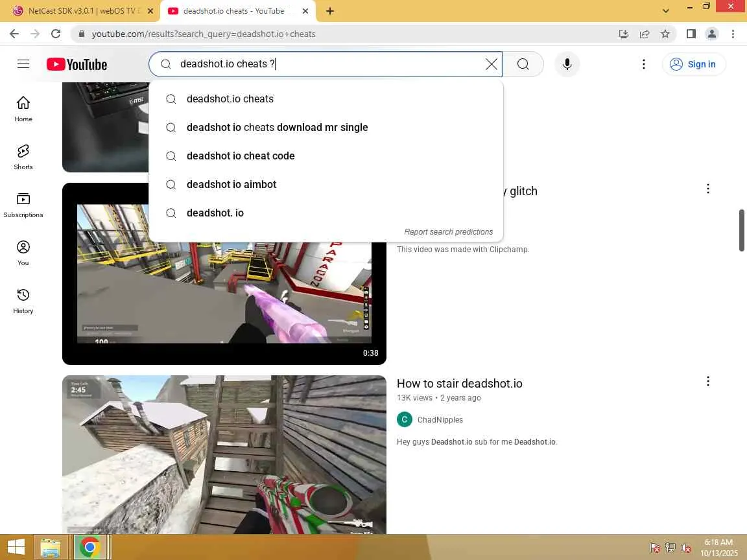The width and height of the screenshot is (747, 560).
Task: Open the keyboard video thumbnail at top
Action: click(105, 126)
